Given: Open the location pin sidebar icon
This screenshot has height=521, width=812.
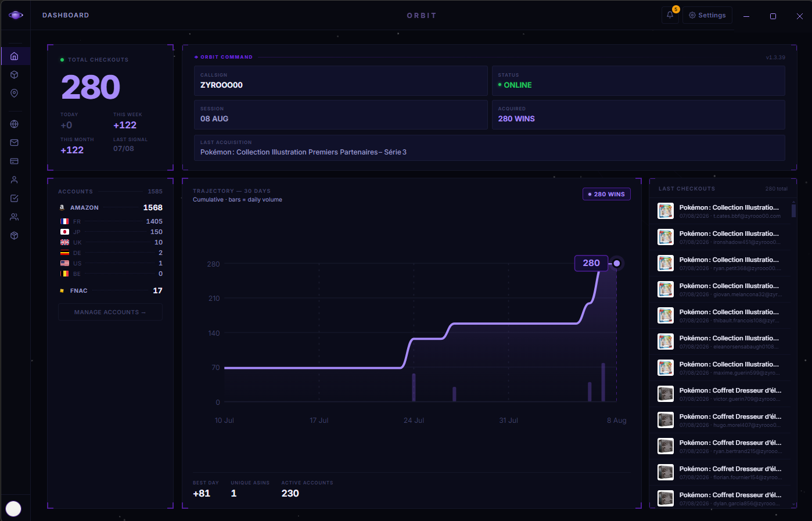Looking at the screenshot, I should tap(15, 94).
